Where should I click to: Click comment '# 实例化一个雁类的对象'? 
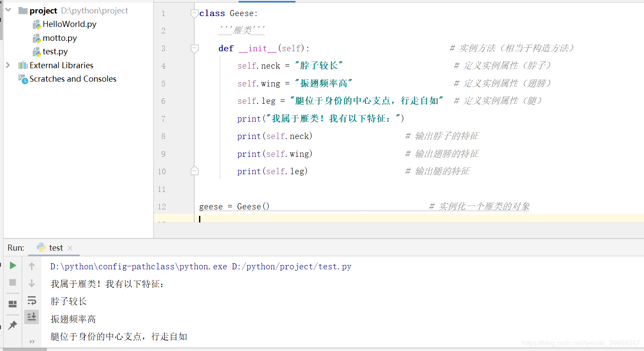479,206
